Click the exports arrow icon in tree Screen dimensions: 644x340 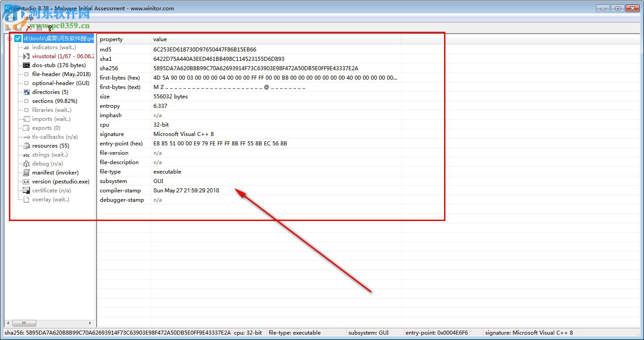[x=26, y=128]
